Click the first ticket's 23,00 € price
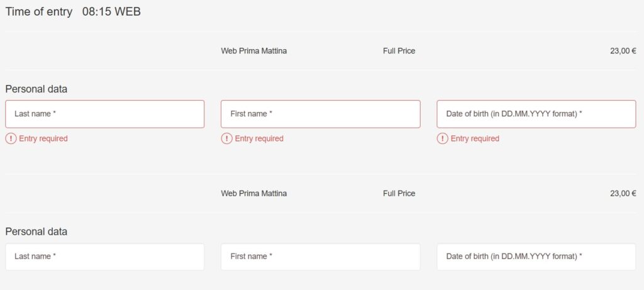 pos(623,51)
